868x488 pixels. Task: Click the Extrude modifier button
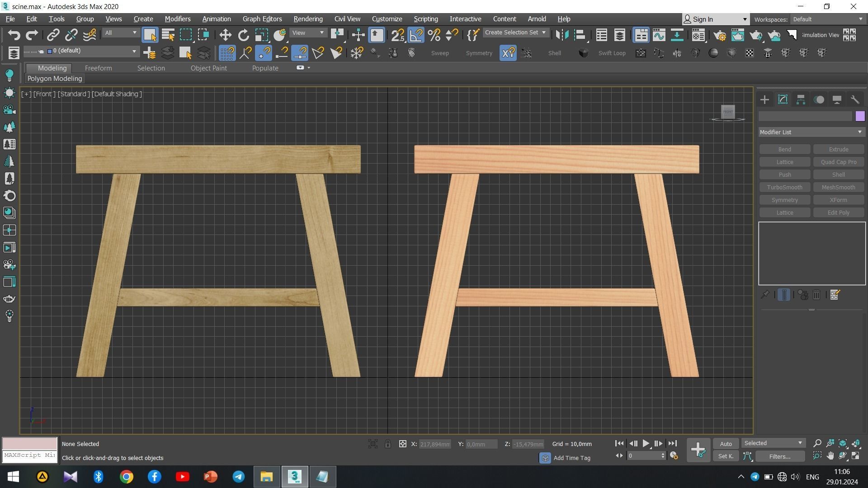pyautogui.click(x=838, y=150)
